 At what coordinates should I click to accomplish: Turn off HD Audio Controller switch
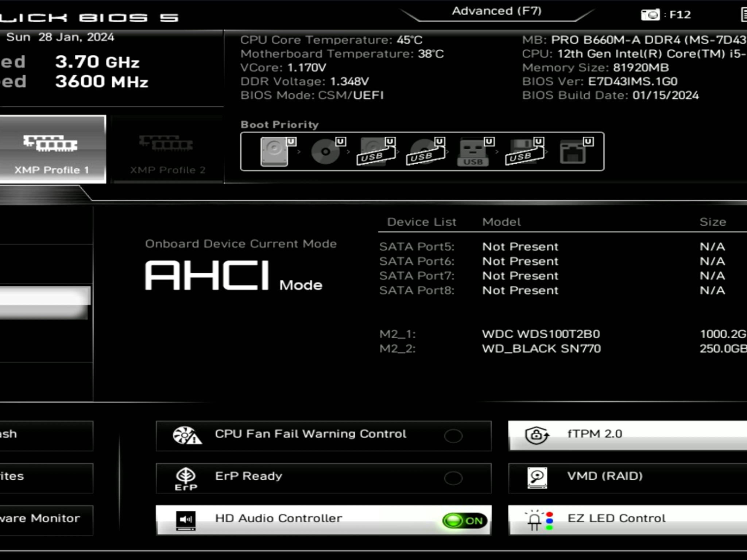point(464,521)
